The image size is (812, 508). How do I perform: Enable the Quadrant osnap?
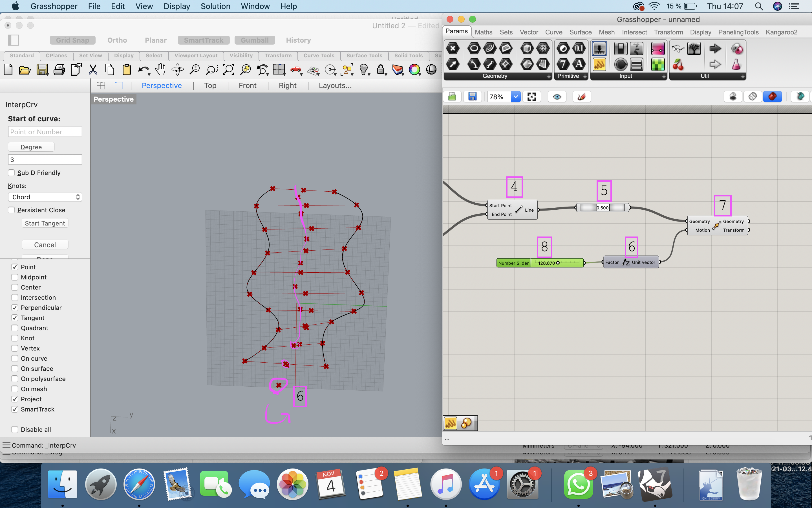[15, 328]
